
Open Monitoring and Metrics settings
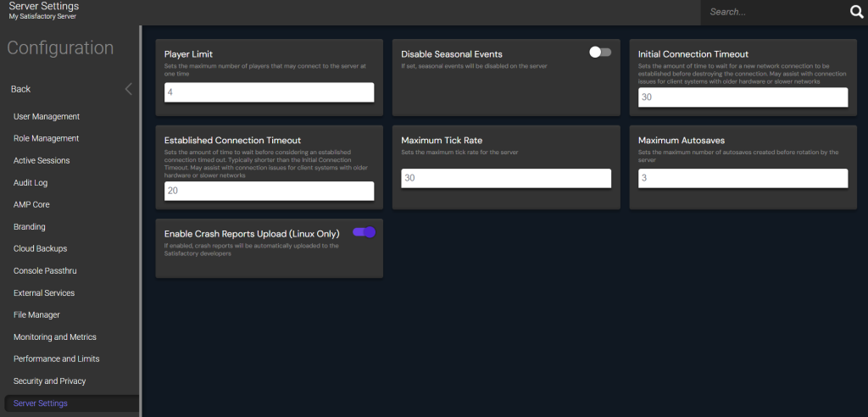click(x=55, y=337)
